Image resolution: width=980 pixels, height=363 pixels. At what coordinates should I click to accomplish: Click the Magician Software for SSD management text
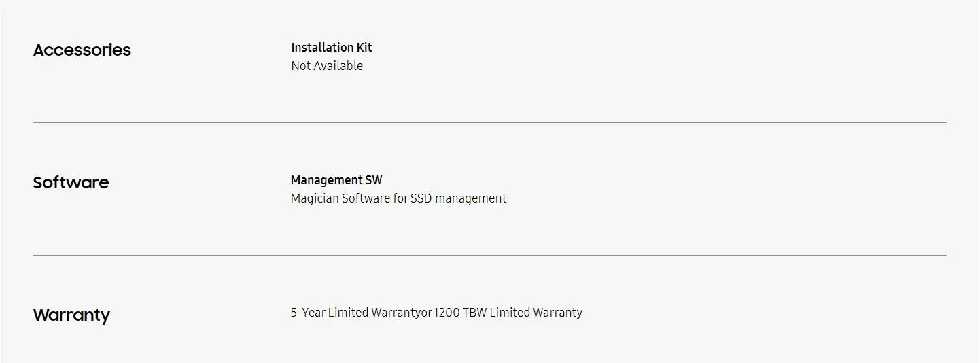[x=398, y=198]
